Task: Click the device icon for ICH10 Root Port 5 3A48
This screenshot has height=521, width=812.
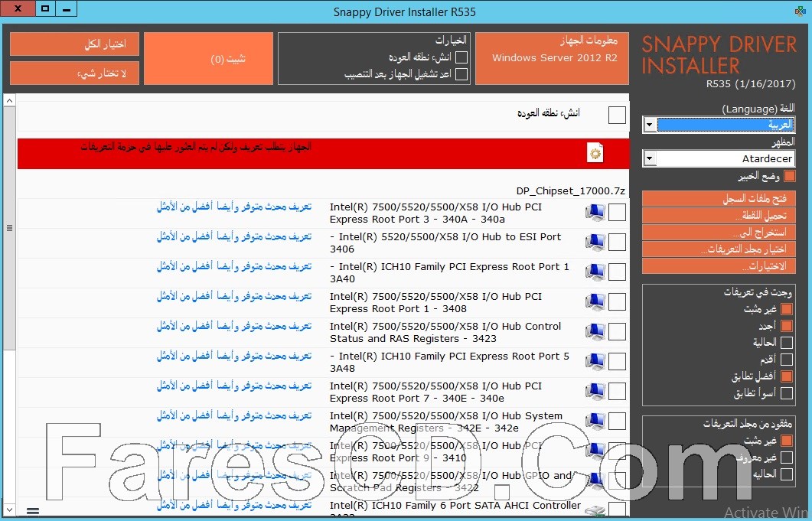Action: 595,362
